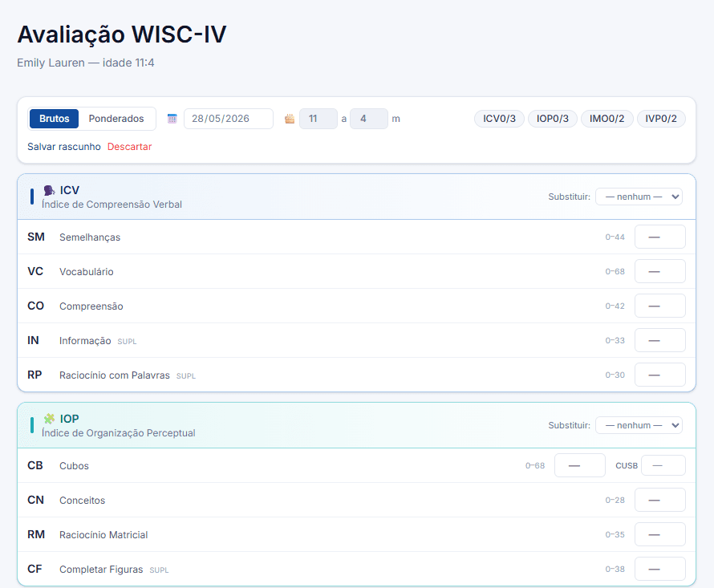Click the age months field showing 4
This screenshot has height=588, width=714.
click(x=369, y=119)
